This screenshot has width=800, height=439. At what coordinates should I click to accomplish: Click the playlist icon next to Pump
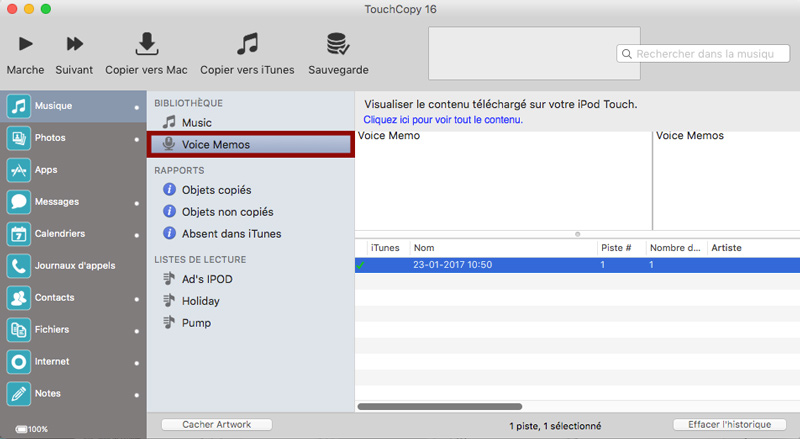point(169,322)
